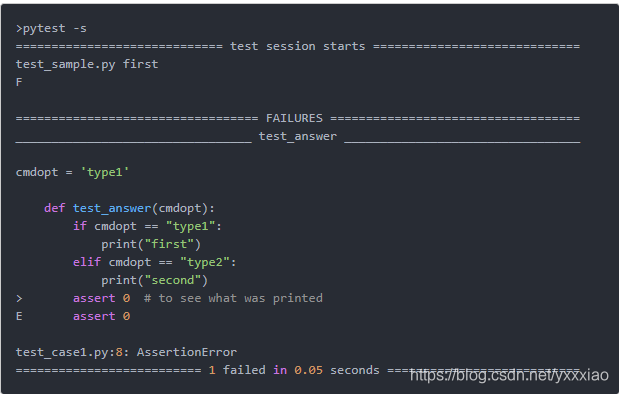Screen dimensions: 619x394
Task: Click the green 'type1' cmdopt value
Action: pos(105,173)
